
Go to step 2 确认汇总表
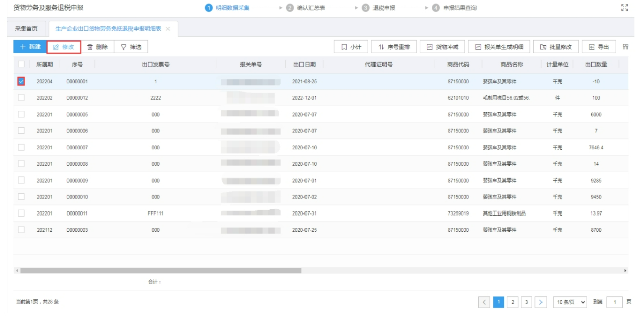pos(306,8)
